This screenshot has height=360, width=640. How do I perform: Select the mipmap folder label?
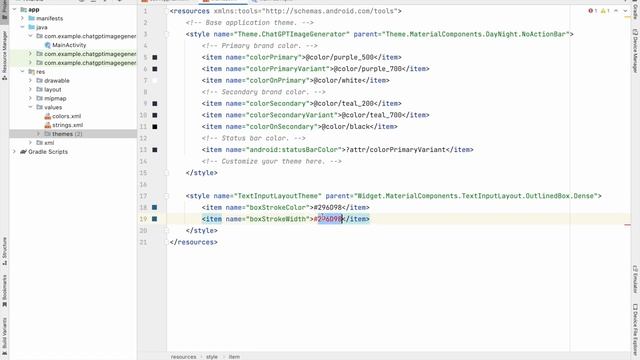(x=55, y=98)
